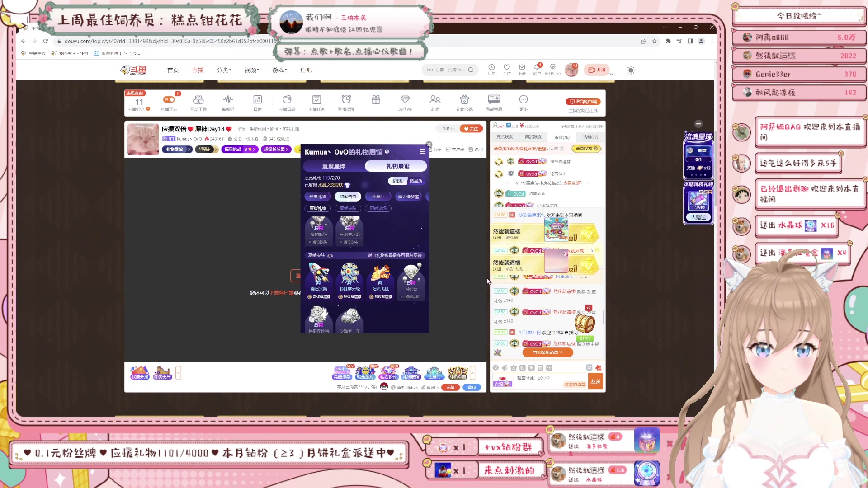
Task: Open 任意门 portal icon in gift bar
Action: click(x=434, y=373)
